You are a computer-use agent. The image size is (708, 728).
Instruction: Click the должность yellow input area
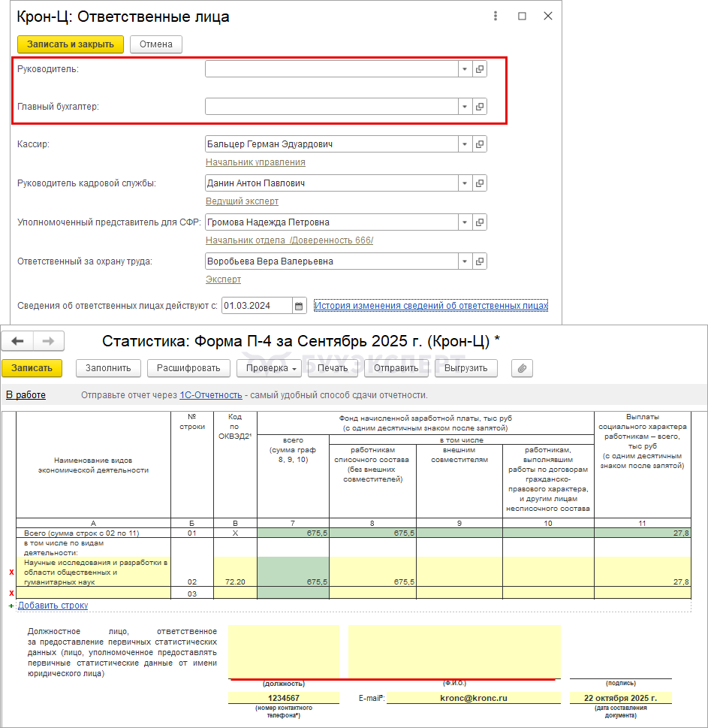[284, 652]
